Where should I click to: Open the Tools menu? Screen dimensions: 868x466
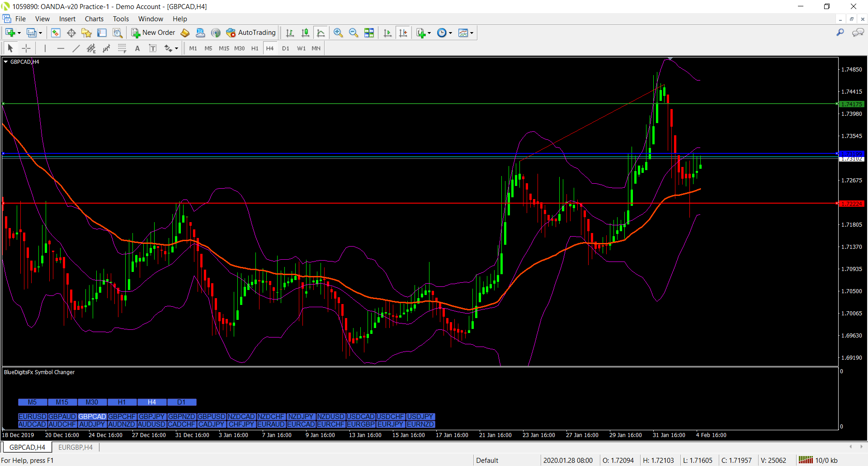point(121,19)
